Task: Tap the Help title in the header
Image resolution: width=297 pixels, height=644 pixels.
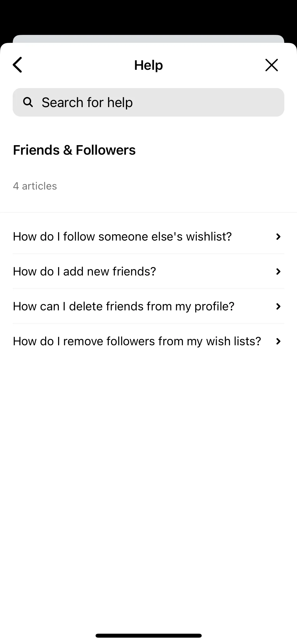Action: [148, 65]
